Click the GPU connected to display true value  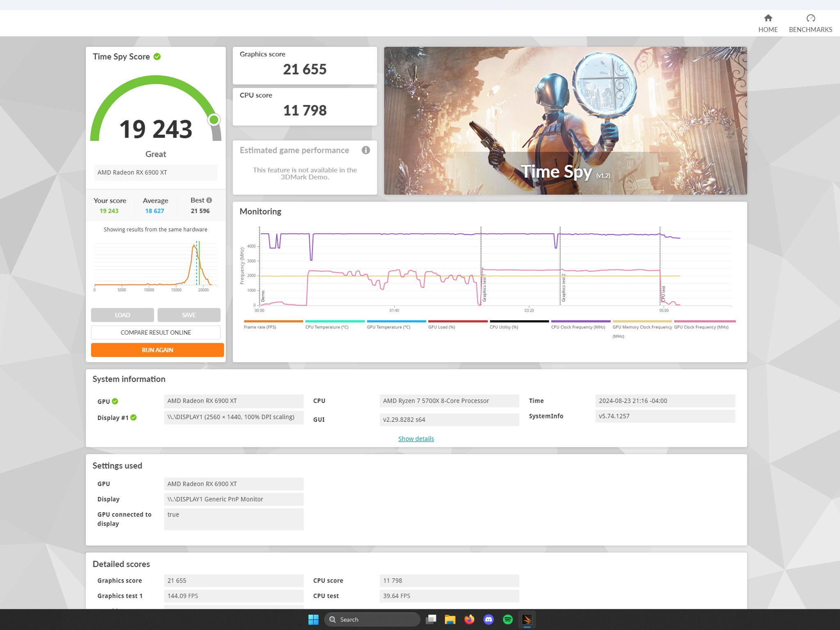pyautogui.click(x=233, y=519)
